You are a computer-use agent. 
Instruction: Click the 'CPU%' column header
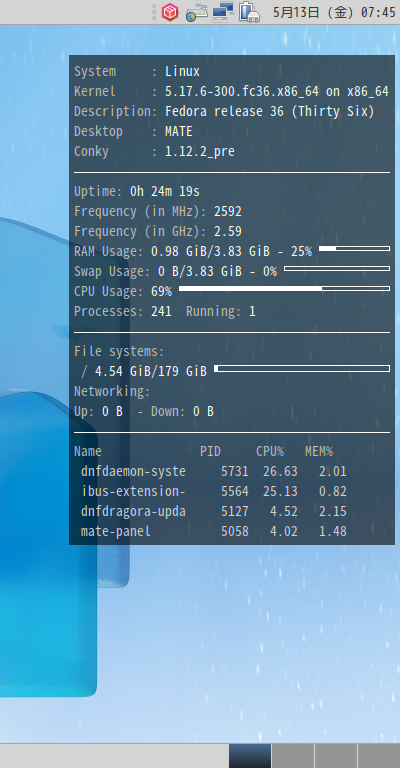click(x=270, y=452)
